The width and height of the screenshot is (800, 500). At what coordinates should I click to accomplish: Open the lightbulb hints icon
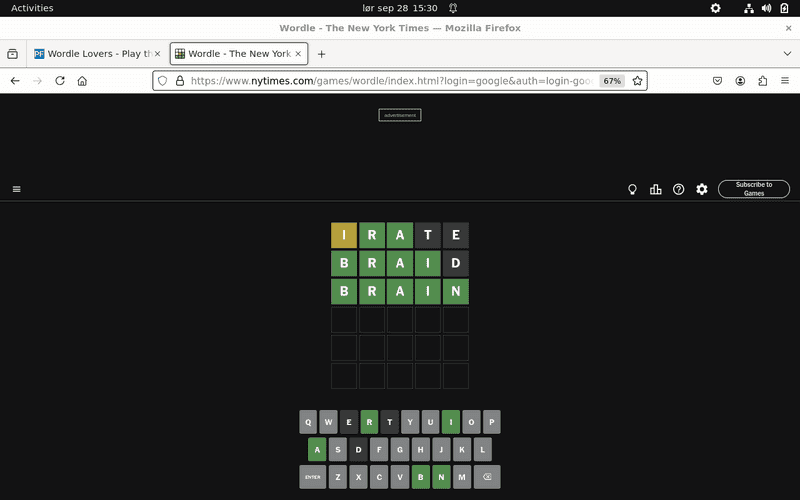pos(632,189)
